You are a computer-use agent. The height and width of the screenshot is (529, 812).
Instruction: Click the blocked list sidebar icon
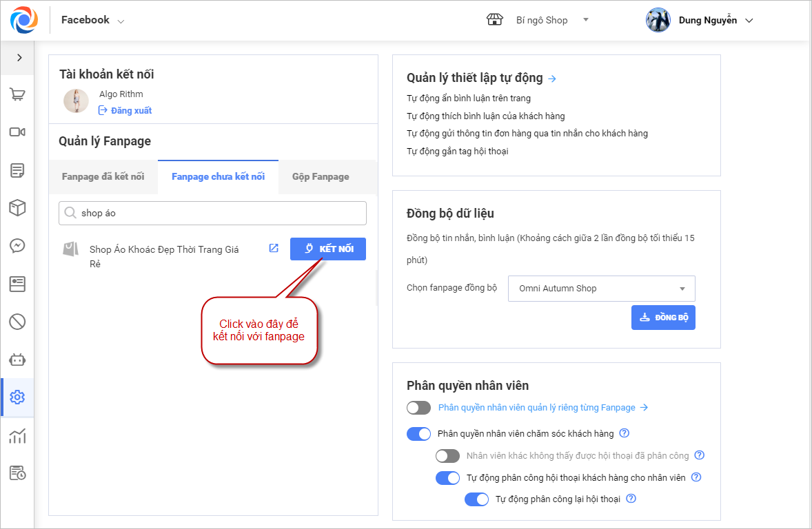17,321
